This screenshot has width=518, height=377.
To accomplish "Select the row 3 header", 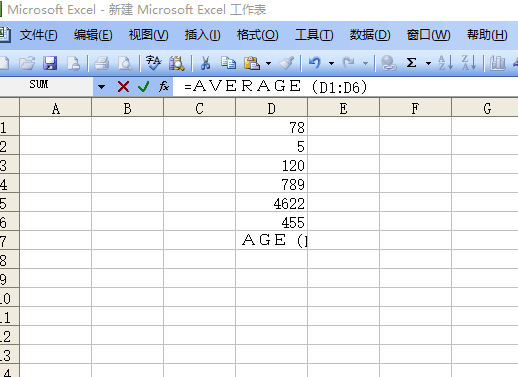I will point(9,165).
